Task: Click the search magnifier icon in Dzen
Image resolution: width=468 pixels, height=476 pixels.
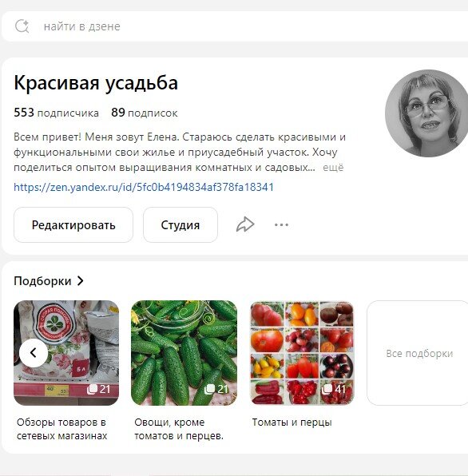Action: pos(22,26)
